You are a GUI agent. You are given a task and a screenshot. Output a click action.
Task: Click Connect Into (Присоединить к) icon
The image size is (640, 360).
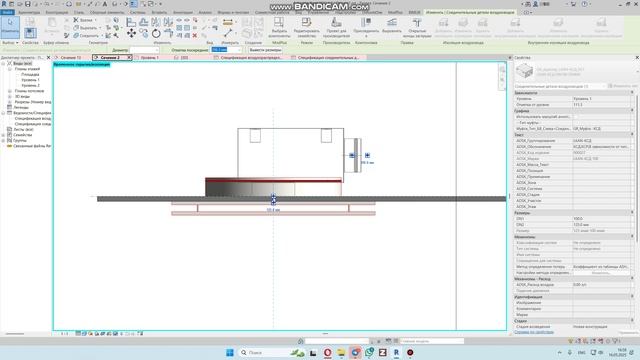[366, 27]
